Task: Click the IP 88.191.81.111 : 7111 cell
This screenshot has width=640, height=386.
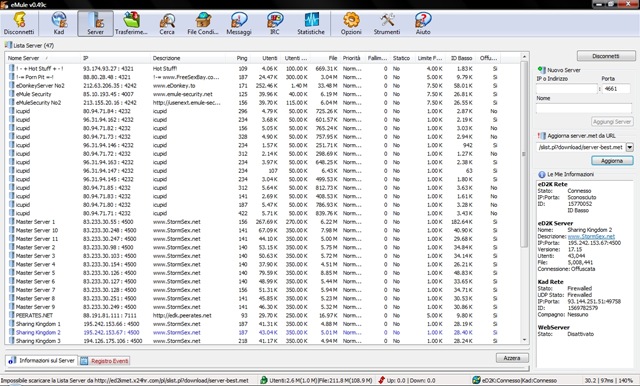Action: pyautogui.click(x=108, y=315)
